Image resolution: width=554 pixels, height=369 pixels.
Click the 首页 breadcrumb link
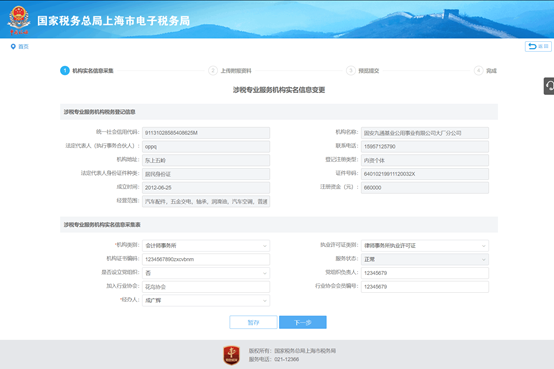click(23, 47)
